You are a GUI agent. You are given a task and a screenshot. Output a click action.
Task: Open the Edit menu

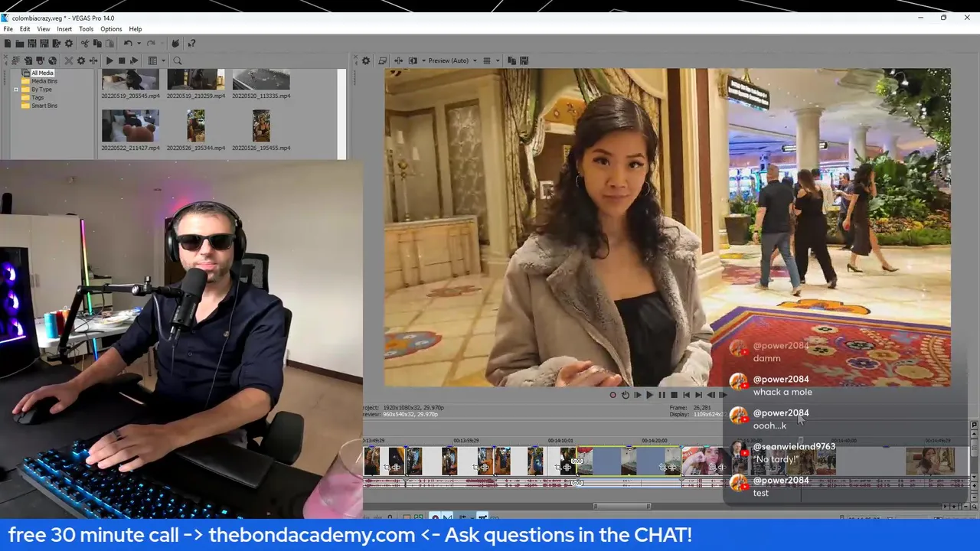(24, 29)
